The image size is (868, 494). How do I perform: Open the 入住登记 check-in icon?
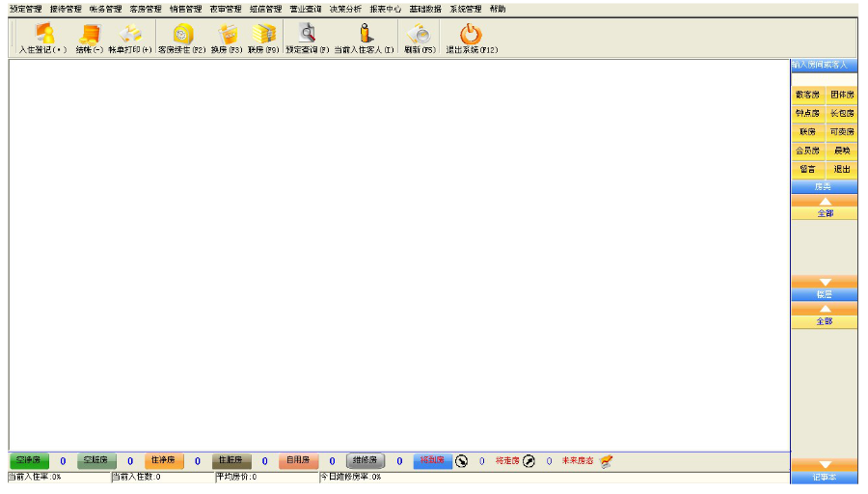coord(44,35)
